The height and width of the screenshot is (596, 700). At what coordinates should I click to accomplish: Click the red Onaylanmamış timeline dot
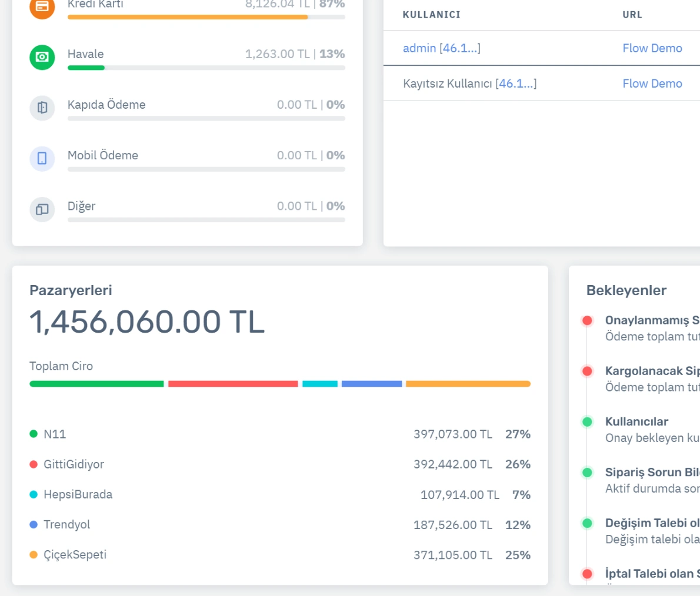[587, 320]
